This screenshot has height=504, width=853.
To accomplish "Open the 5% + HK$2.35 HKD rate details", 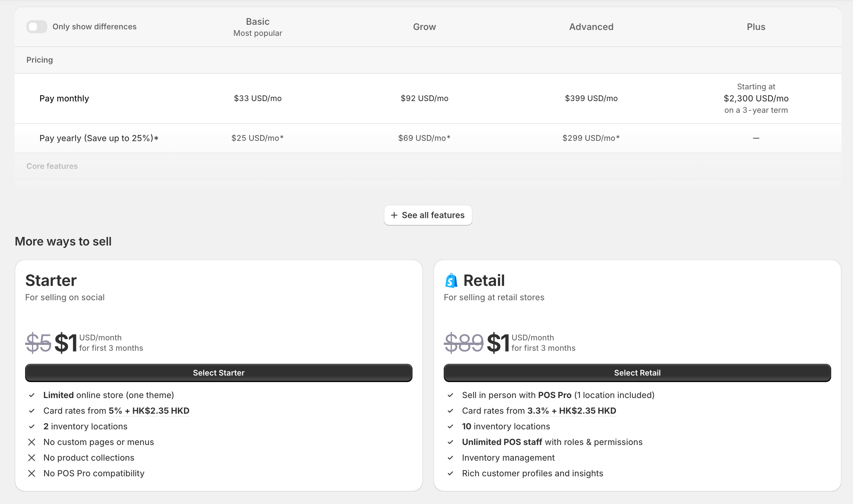I will (149, 411).
